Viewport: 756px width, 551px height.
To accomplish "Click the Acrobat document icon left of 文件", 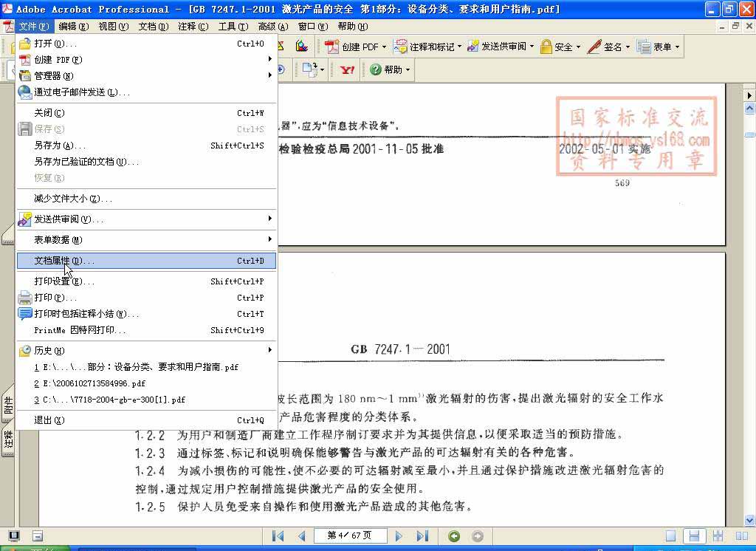I will click(x=7, y=27).
